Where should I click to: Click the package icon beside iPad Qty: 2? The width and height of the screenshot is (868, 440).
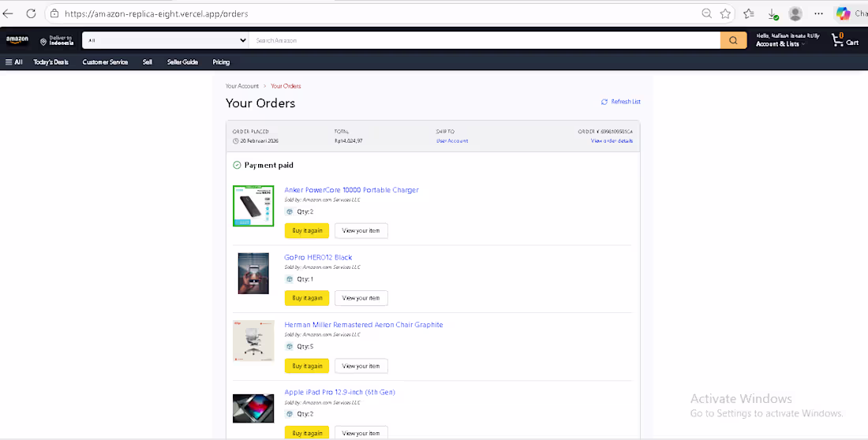point(289,414)
